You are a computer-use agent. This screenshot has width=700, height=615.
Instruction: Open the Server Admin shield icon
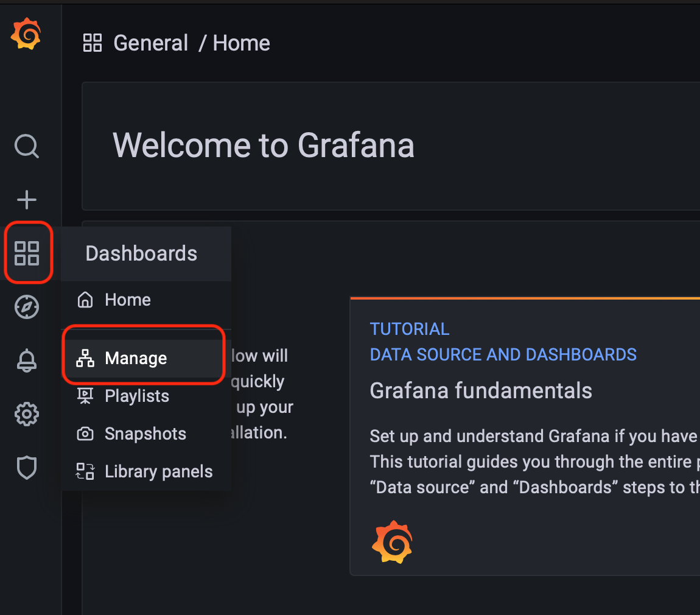point(27,468)
